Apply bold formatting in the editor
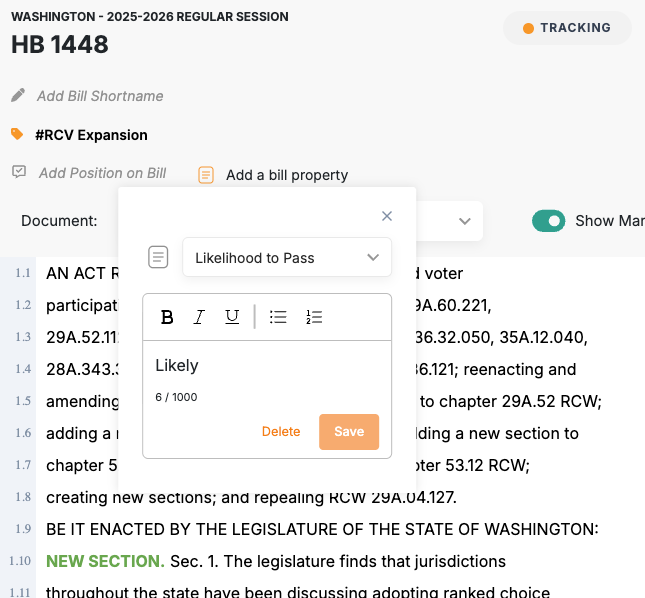645x598 pixels. click(x=167, y=317)
